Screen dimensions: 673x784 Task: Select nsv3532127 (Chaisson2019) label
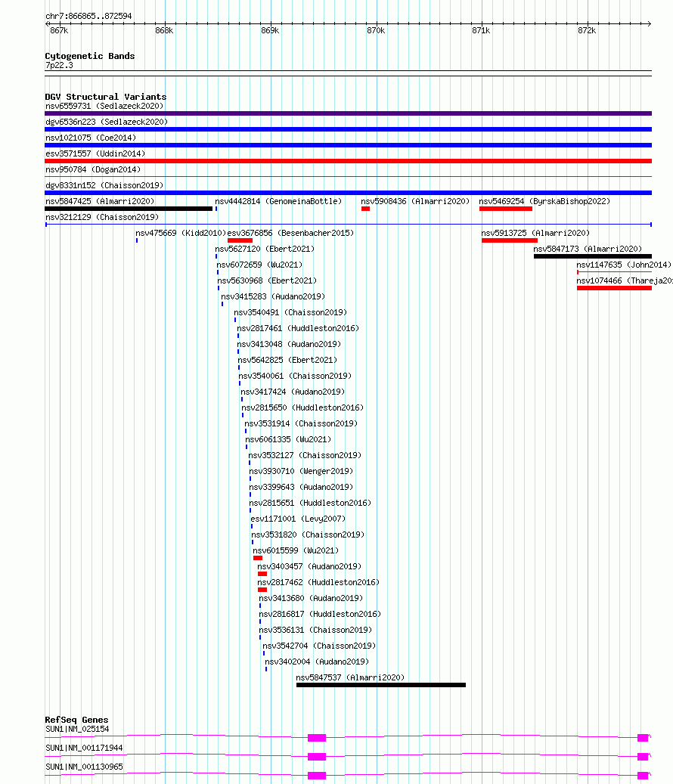pyautogui.click(x=305, y=455)
